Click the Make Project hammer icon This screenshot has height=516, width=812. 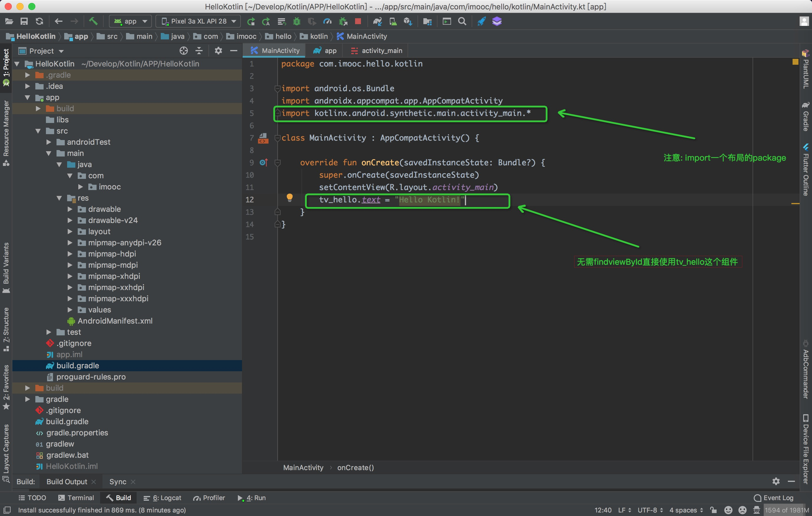pyautogui.click(x=93, y=21)
